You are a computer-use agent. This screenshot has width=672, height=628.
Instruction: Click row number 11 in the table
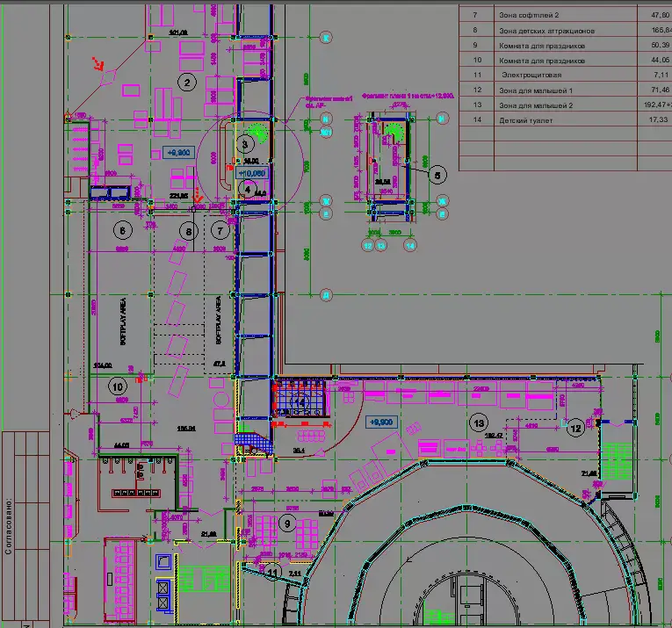[x=478, y=75]
